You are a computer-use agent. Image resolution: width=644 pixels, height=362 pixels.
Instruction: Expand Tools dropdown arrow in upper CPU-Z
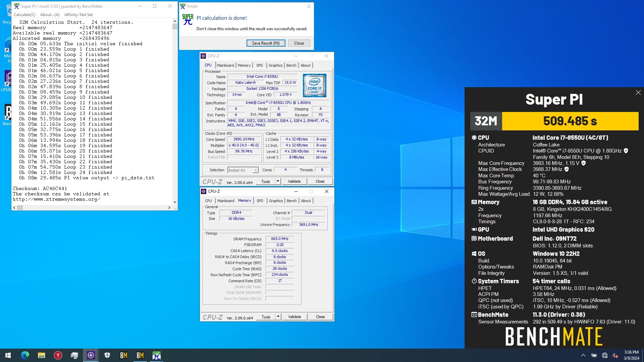click(x=278, y=181)
